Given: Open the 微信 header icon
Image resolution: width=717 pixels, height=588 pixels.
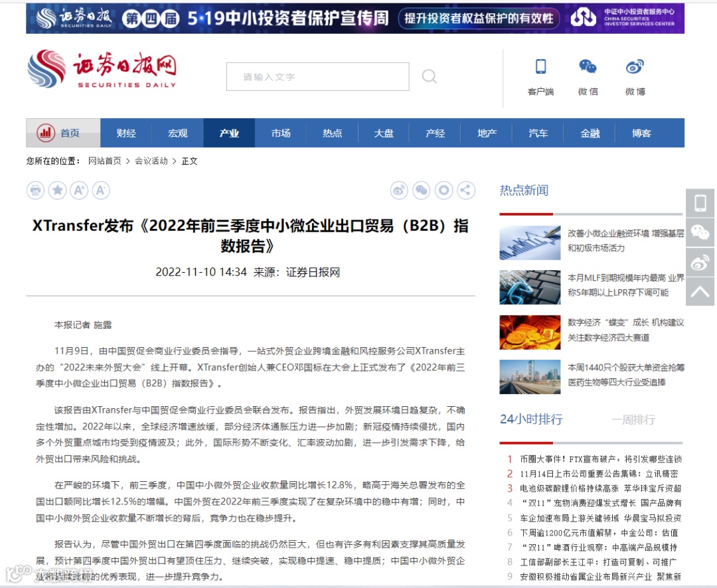Looking at the screenshot, I should [588, 67].
